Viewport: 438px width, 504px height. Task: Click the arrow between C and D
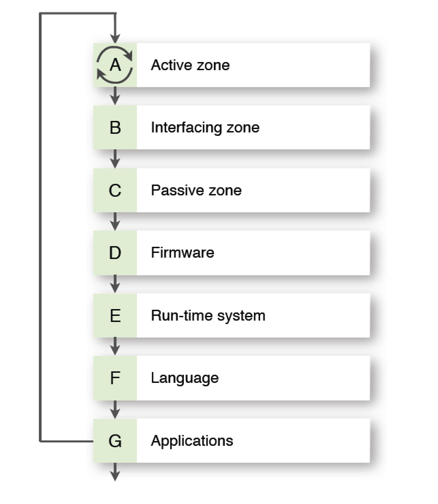[115, 221]
